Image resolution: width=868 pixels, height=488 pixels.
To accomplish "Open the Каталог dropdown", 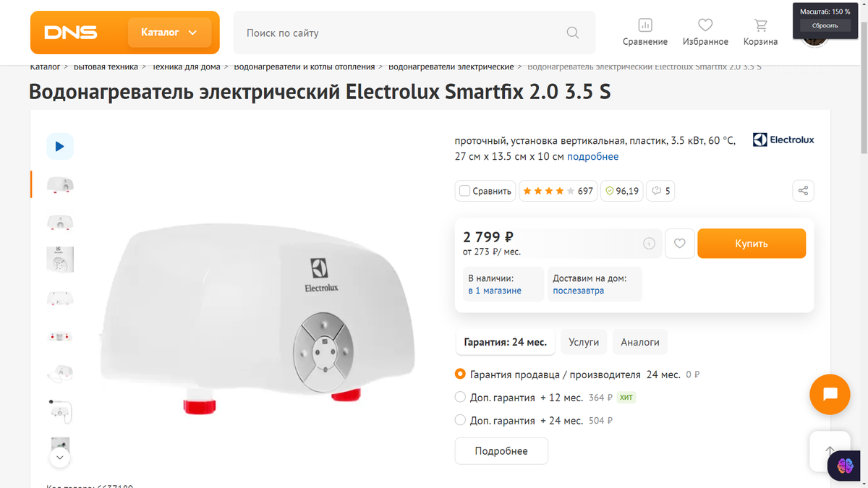I will pos(168,32).
